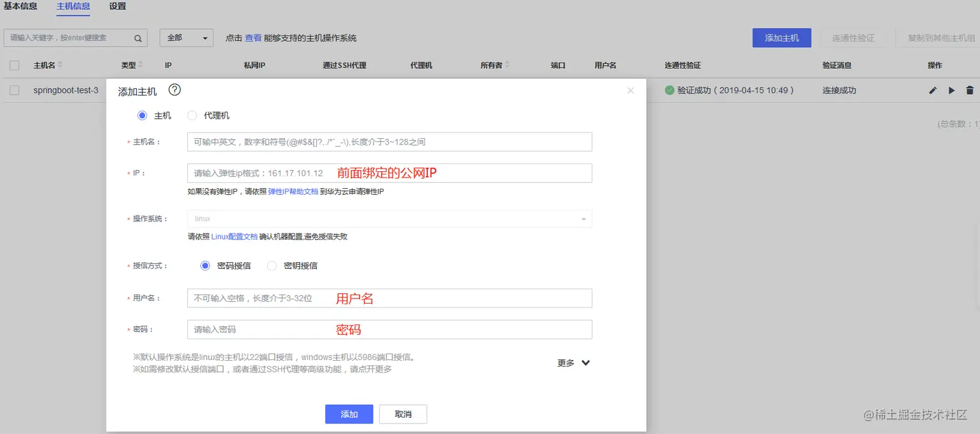Click the magnifier icon in the search box

pos(137,38)
